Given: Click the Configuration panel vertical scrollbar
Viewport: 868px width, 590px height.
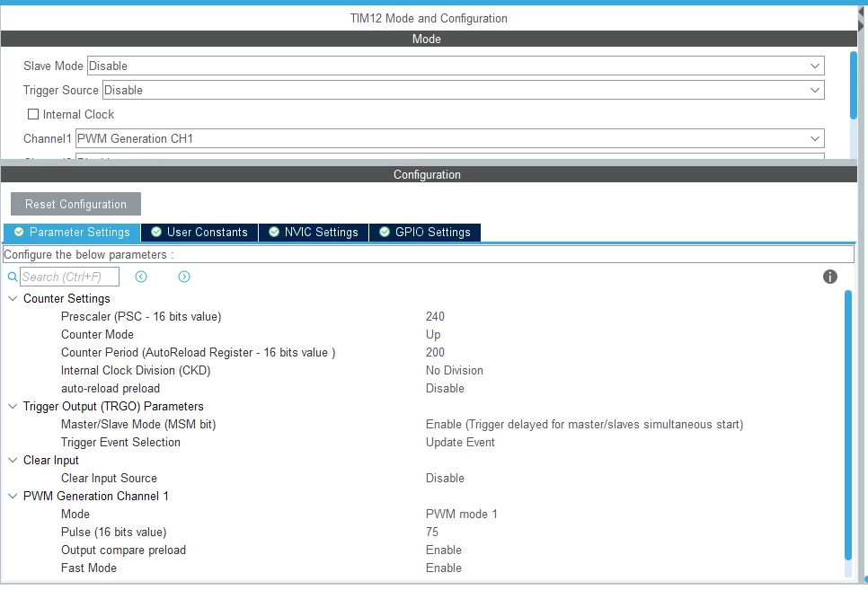Looking at the screenshot, I should 848,425.
